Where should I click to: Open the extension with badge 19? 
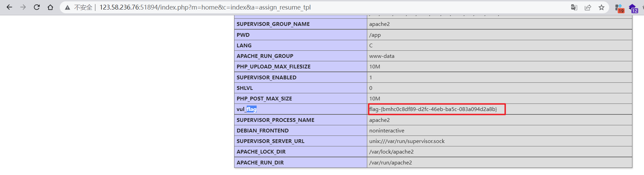(619, 8)
